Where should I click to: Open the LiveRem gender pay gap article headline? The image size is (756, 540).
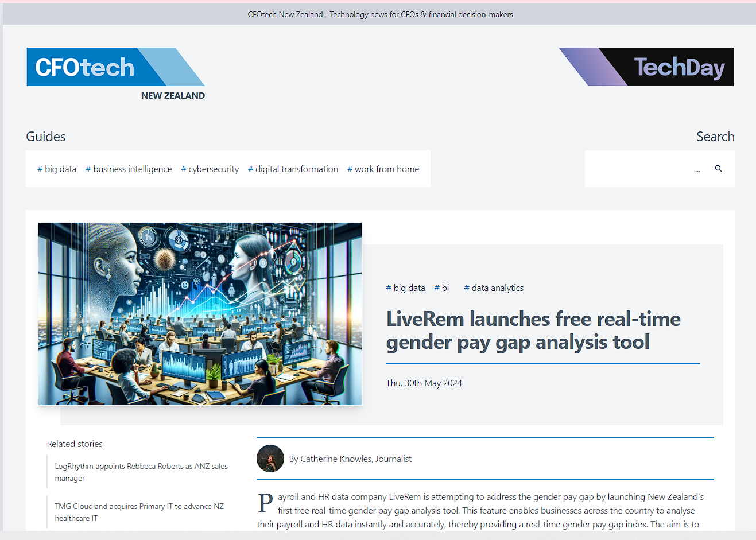pyautogui.click(x=533, y=330)
